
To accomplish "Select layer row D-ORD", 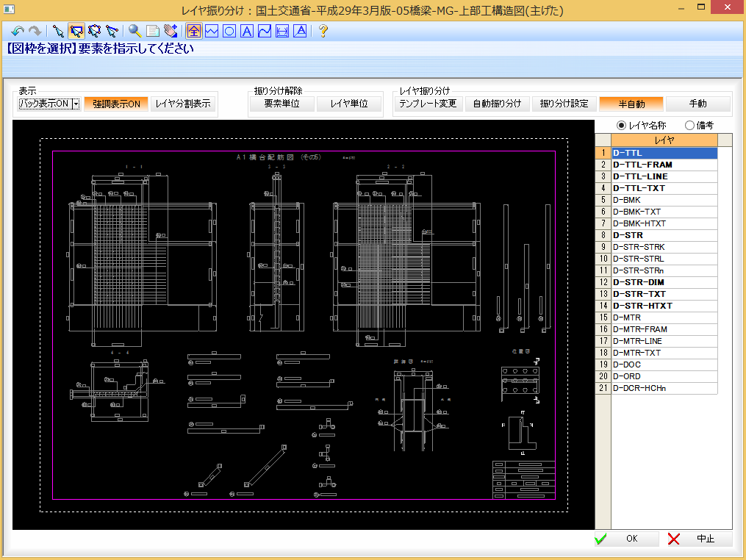I will (x=664, y=376).
